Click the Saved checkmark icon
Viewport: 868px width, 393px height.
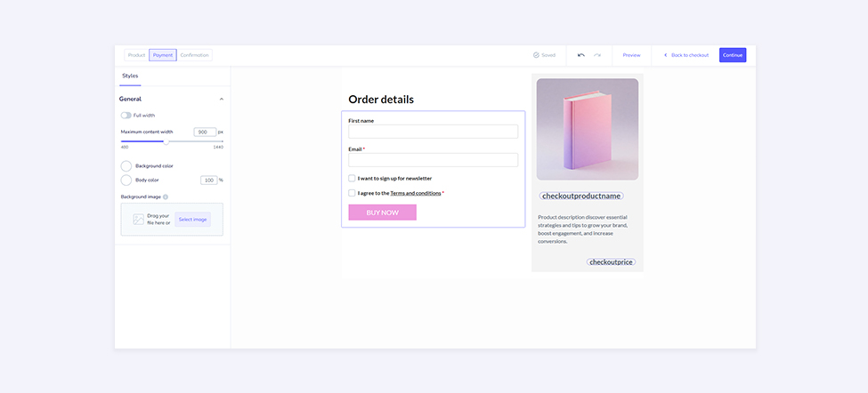click(x=536, y=55)
